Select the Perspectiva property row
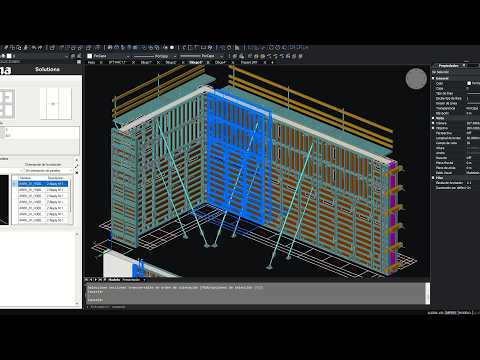The image size is (480, 360). coord(456,133)
